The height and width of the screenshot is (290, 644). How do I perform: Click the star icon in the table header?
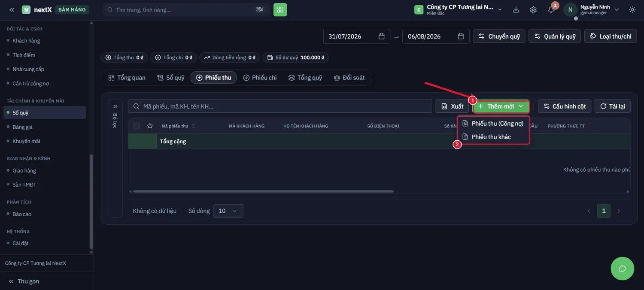[x=150, y=126]
